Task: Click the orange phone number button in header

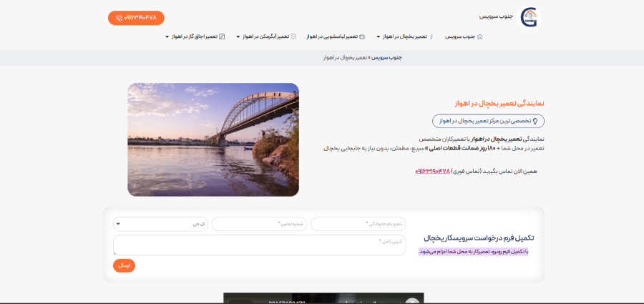Action: (x=136, y=18)
